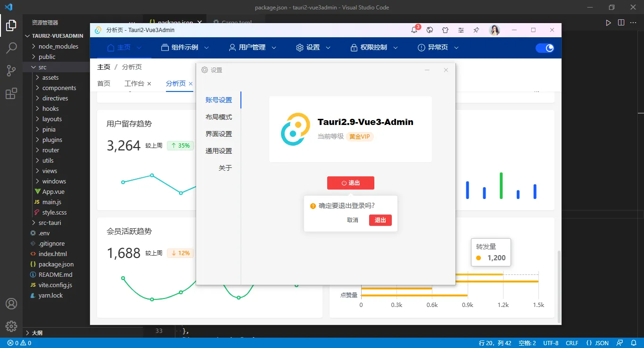Confirm logout with the red 退出 button
Screen dimensions: 644x348
(x=380, y=220)
